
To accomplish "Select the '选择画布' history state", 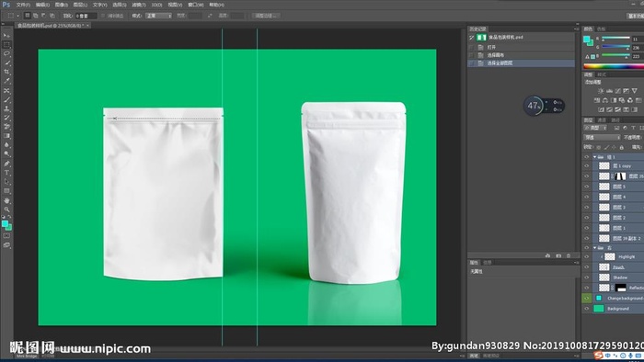I will [x=495, y=55].
